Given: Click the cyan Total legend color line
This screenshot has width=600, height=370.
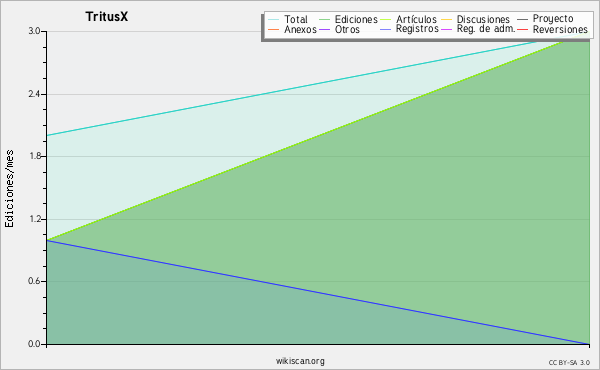Looking at the screenshot, I should click(x=274, y=20).
